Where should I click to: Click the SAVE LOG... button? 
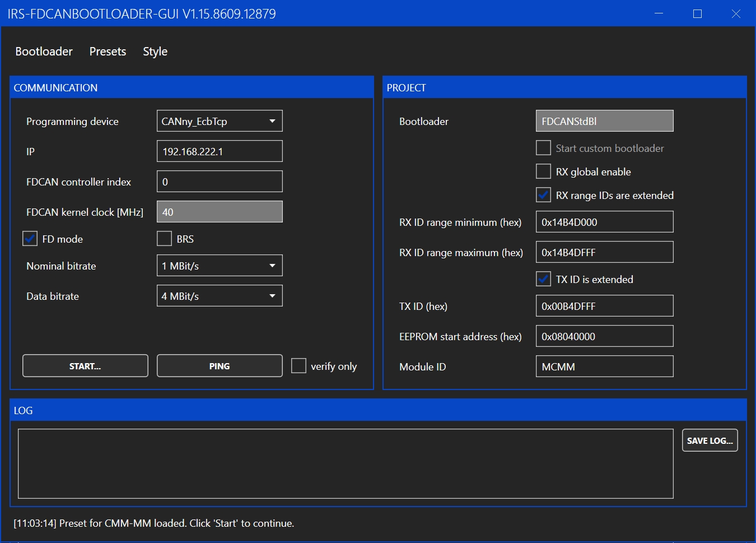coord(710,440)
